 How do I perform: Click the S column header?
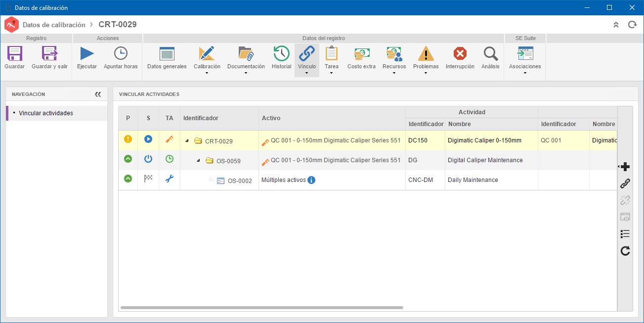tap(148, 118)
